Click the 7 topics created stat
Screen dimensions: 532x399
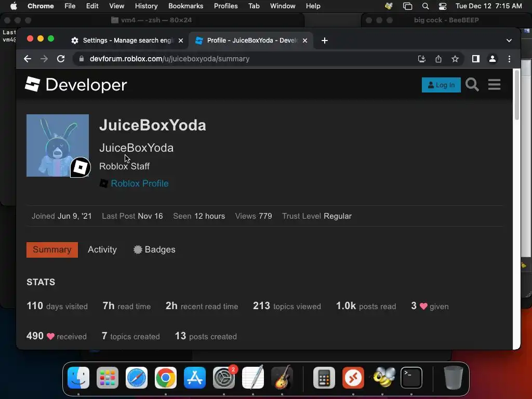pyautogui.click(x=130, y=336)
